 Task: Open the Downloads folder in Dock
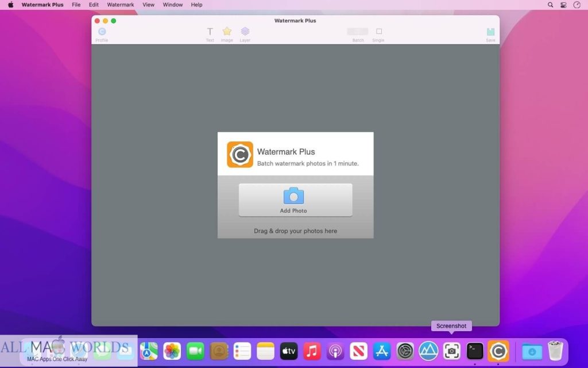(x=532, y=351)
